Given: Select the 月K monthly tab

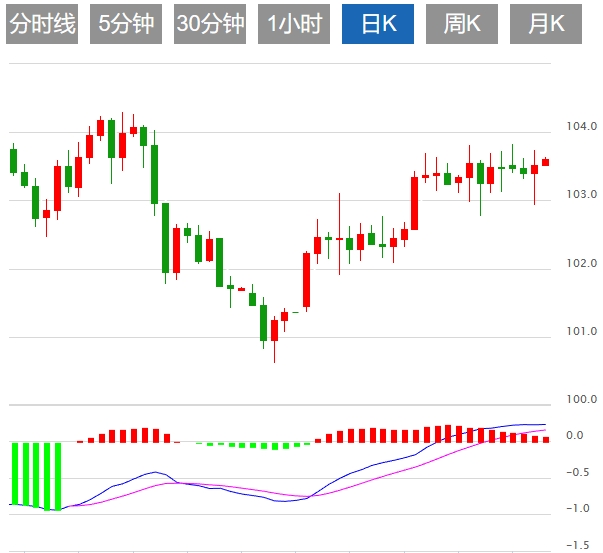Looking at the screenshot, I should [546, 25].
